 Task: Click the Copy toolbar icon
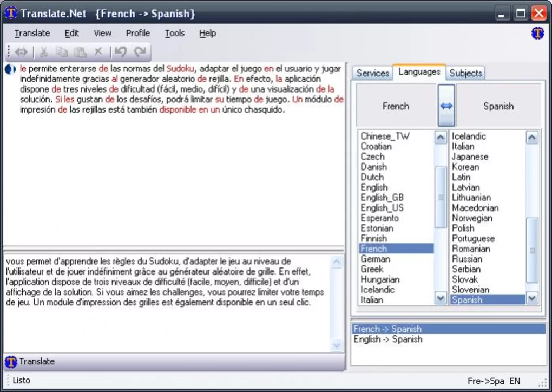click(x=62, y=52)
